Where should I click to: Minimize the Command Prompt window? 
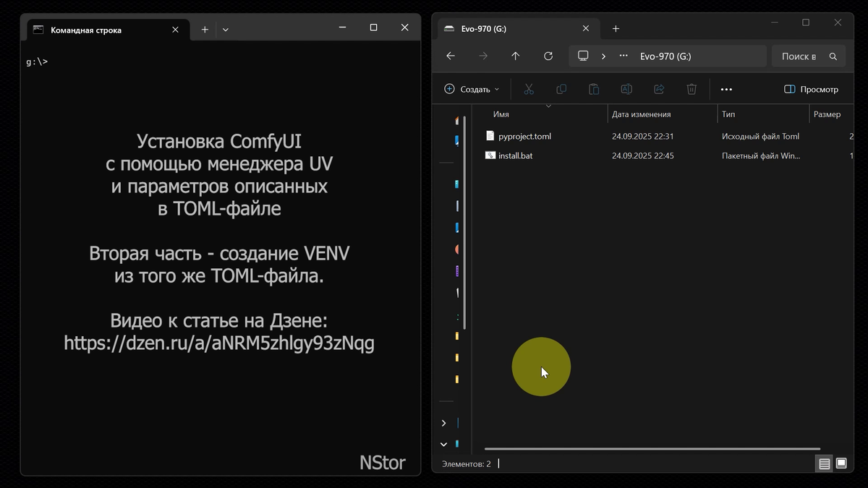(x=342, y=28)
